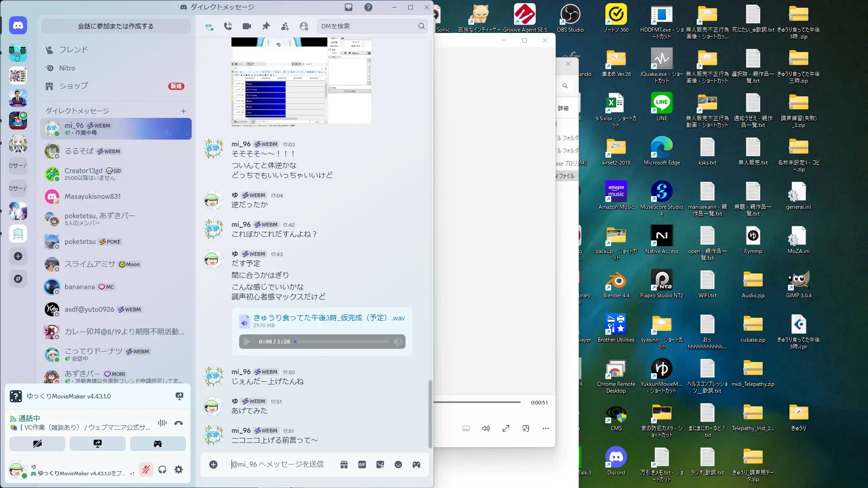Open the きゅうり wav file link

pos(329,318)
